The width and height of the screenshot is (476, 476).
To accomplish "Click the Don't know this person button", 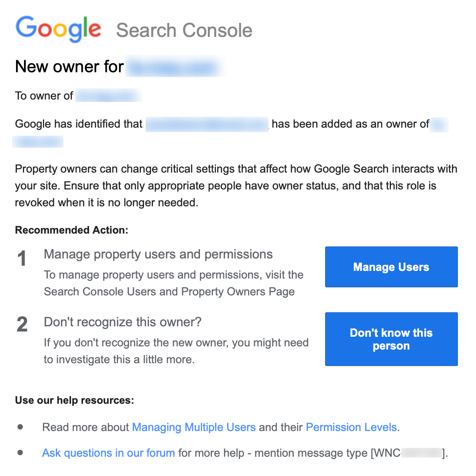I will click(x=391, y=339).
